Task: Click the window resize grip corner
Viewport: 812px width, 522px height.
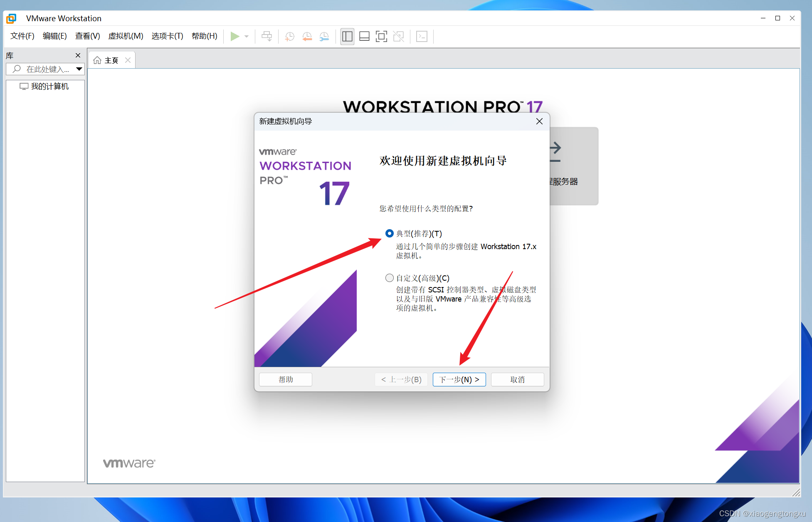Action: click(796, 493)
